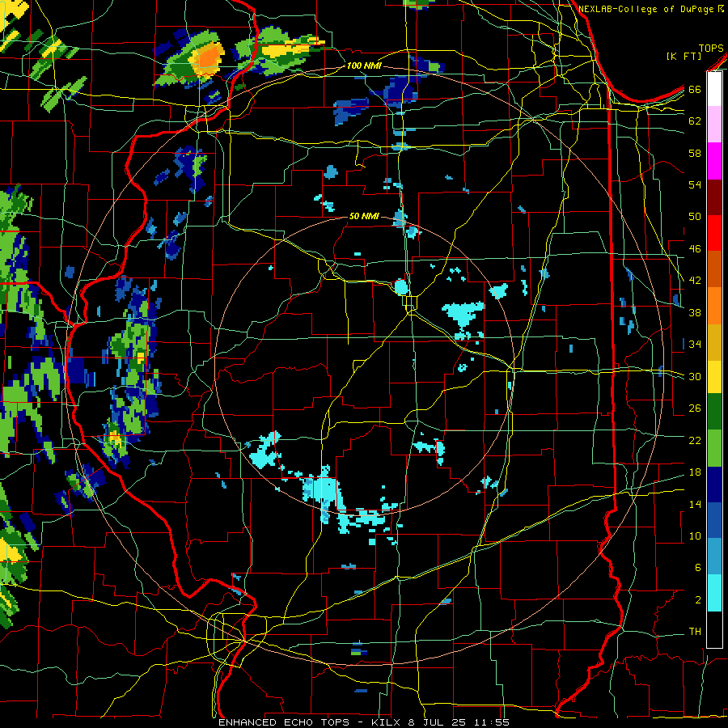Click the gold 34 kft legend swatch
The width and height of the screenshot is (728, 728).
click(x=714, y=342)
